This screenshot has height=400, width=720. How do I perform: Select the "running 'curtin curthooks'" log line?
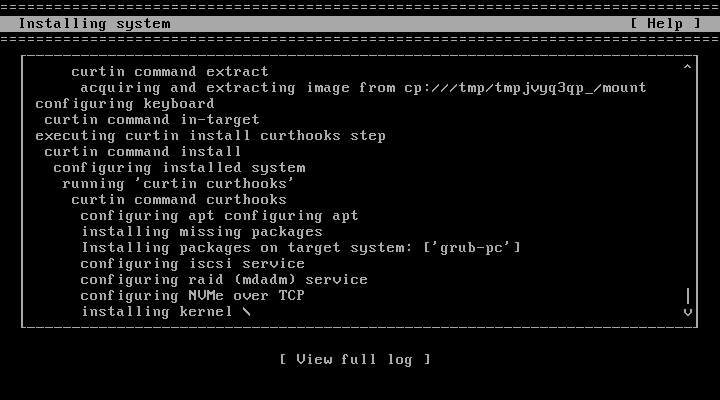[178, 184]
